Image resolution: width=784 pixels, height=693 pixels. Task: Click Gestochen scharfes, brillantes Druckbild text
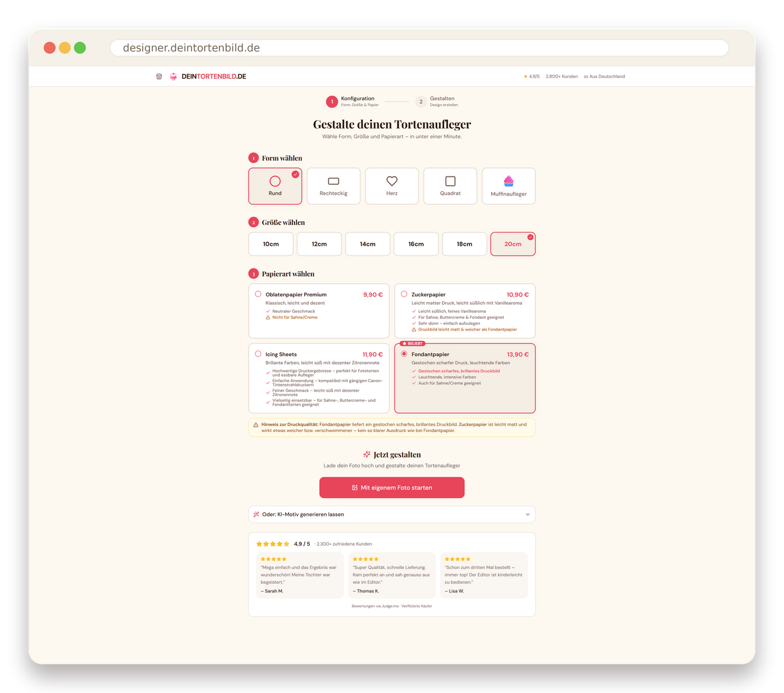(459, 371)
